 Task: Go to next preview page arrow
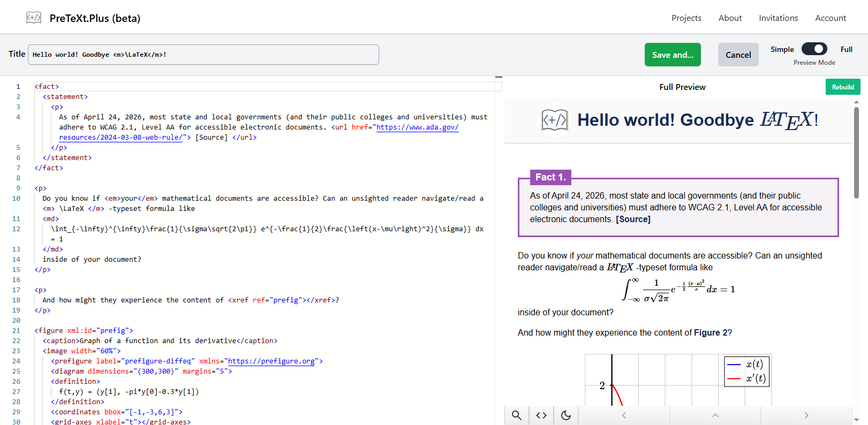click(806, 415)
